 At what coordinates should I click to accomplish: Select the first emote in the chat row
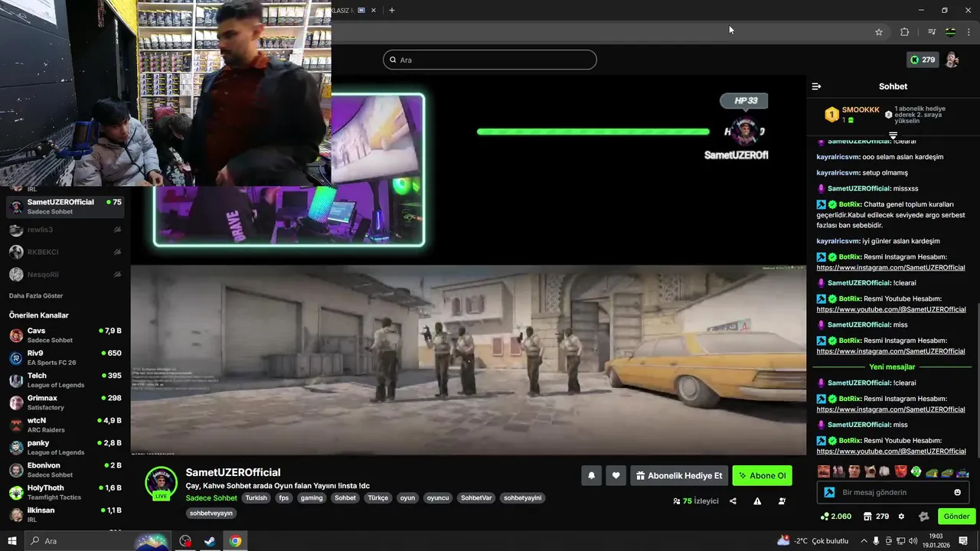pyautogui.click(x=823, y=471)
